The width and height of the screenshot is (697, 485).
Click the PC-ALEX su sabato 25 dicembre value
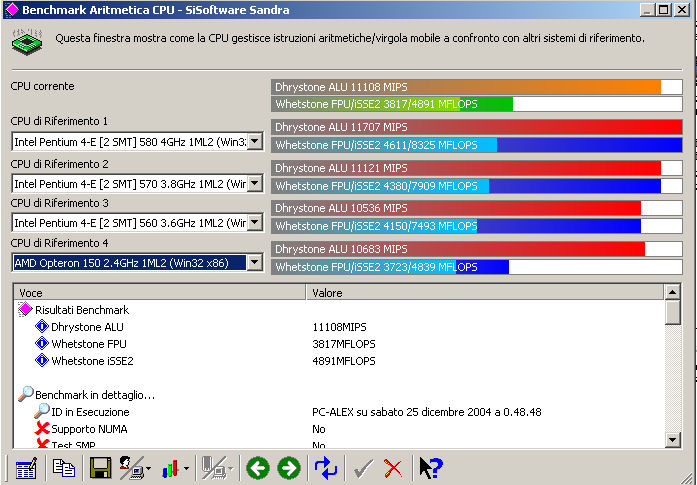tap(427, 412)
